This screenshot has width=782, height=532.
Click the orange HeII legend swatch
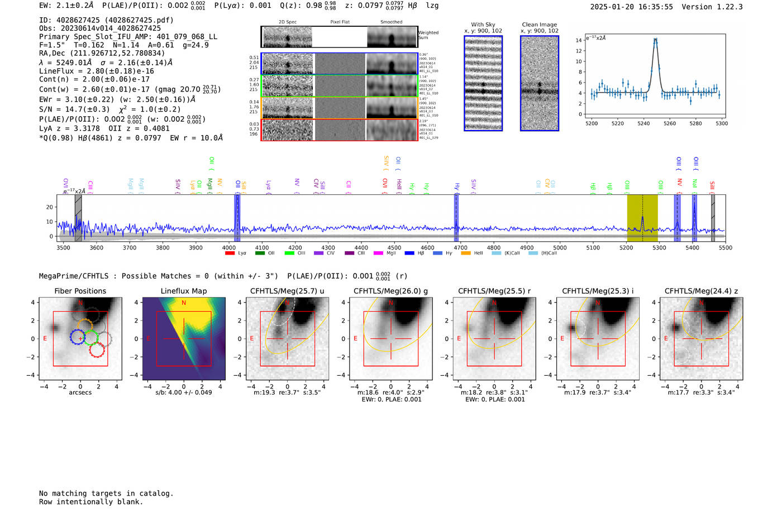pos(466,253)
